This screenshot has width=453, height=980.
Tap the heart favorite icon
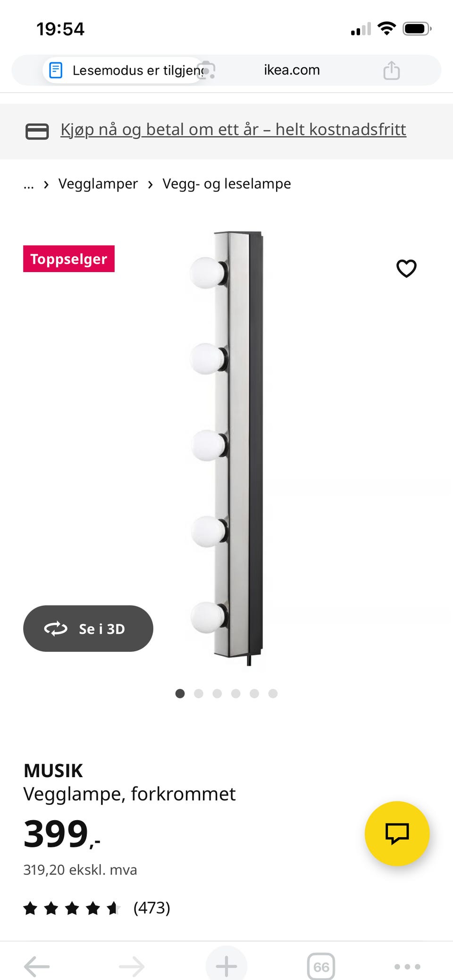pos(406,268)
